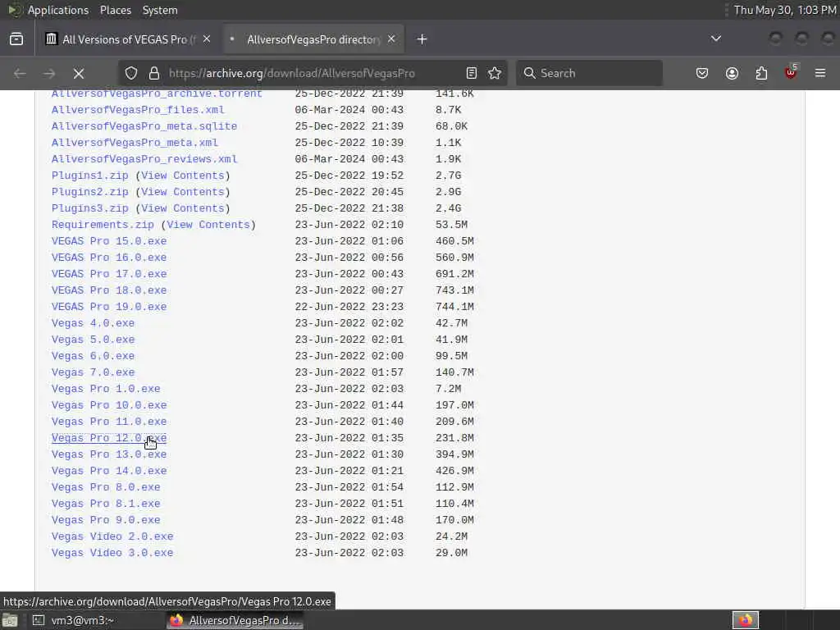
Task: Select AllversofVegasPro Firefox taskbar entry
Action: pos(235,620)
